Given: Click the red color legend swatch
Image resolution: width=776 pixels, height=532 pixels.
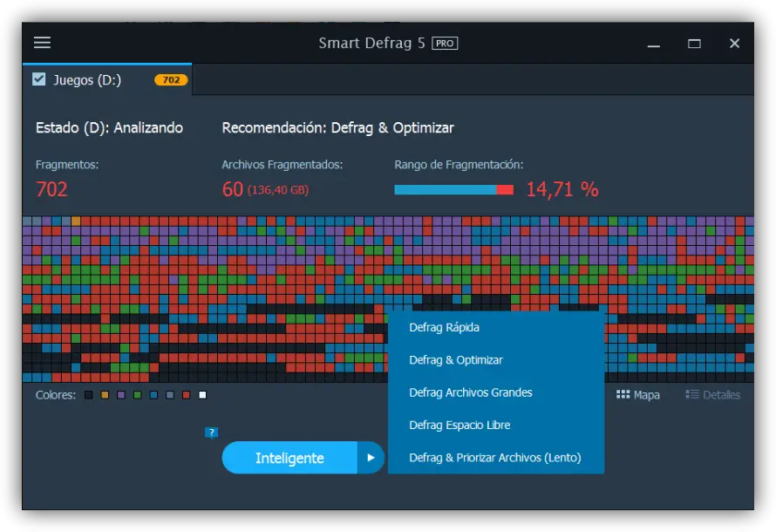Looking at the screenshot, I should point(186,395).
